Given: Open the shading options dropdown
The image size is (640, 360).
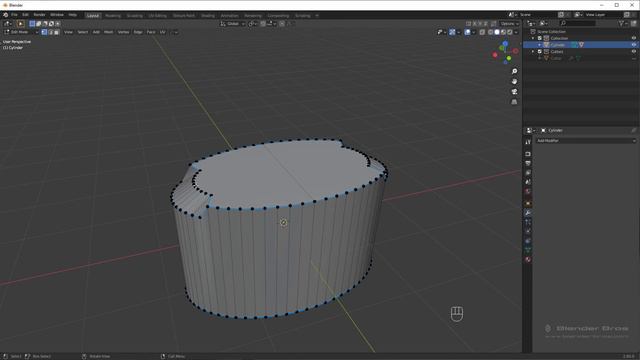Looking at the screenshot, I should pos(516,32).
